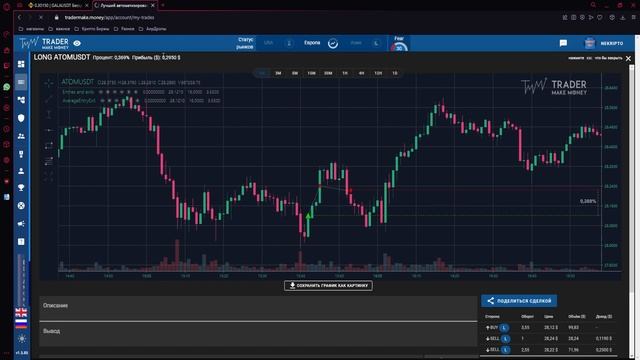
Task: Open the NEKRIPTO user avatar
Action: (589, 43)
